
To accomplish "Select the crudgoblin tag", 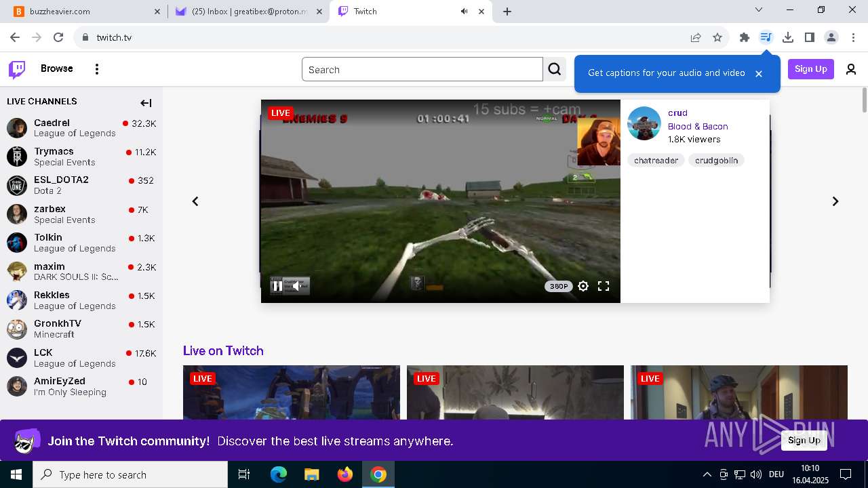I will pyautogui.click(x=716, y=161).
